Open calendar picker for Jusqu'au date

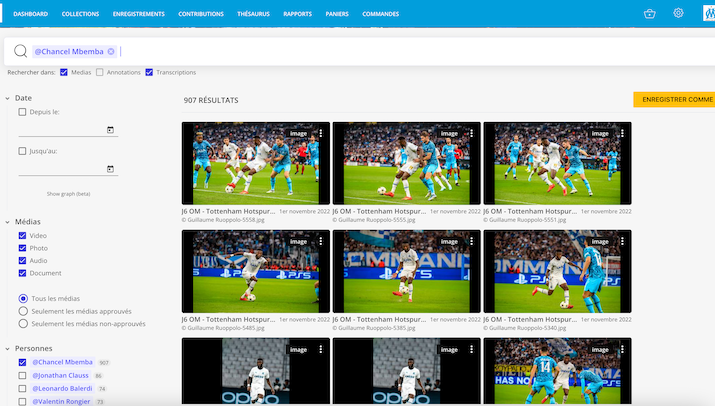click(110, 169)
